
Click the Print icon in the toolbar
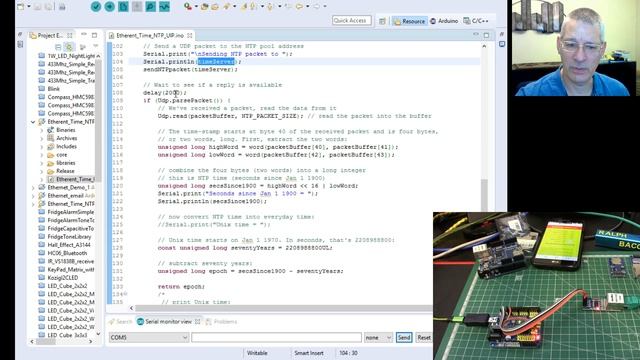coord(62,7)
